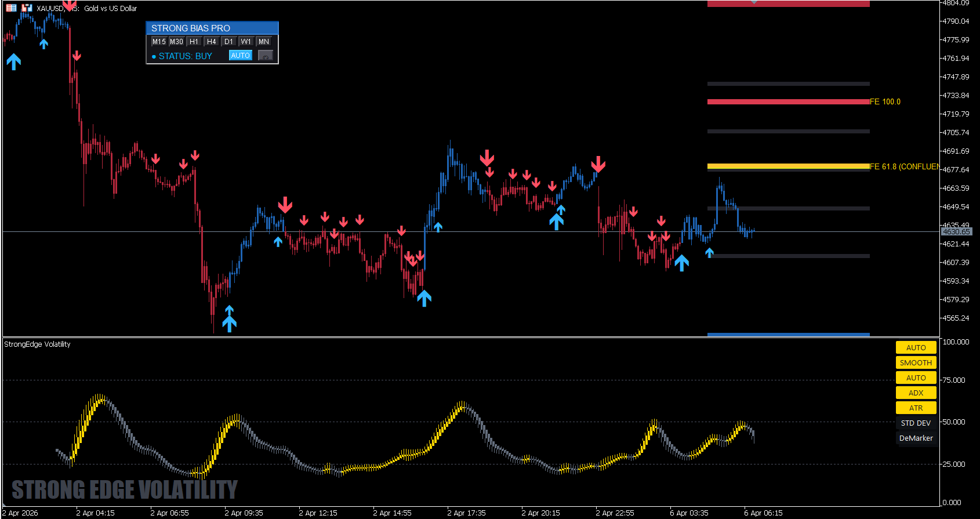Select the M15 timeframe bias

159,42
